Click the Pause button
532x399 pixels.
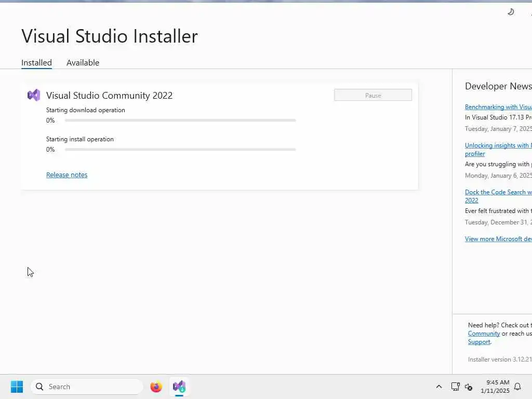373,95
